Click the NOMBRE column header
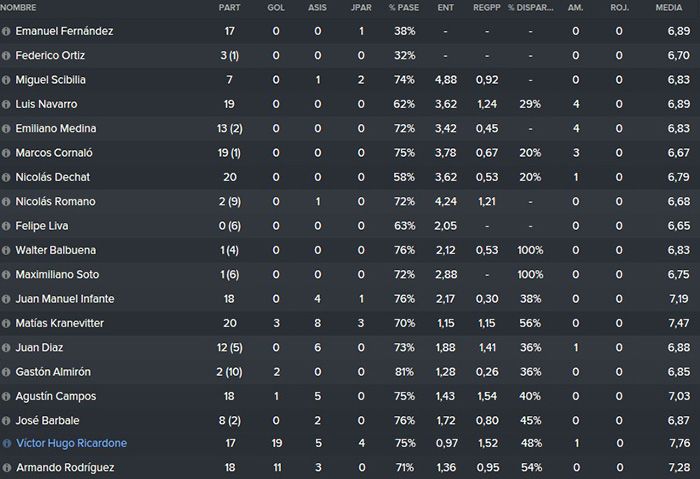The height and width of the screenshot is (479, 700). [x=18, y=8]
